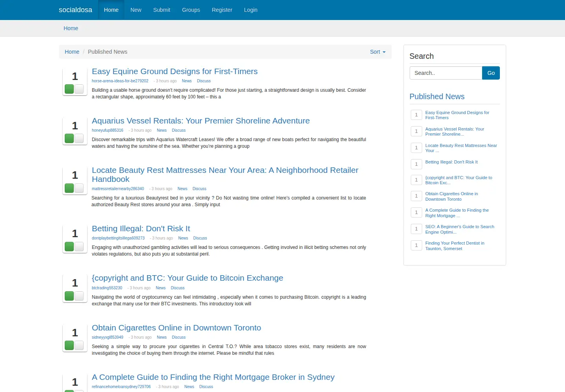The width and height of the screenshot is (565, 392).
Task: Open the Sort dropdown
Action: [x=378, y=52]
